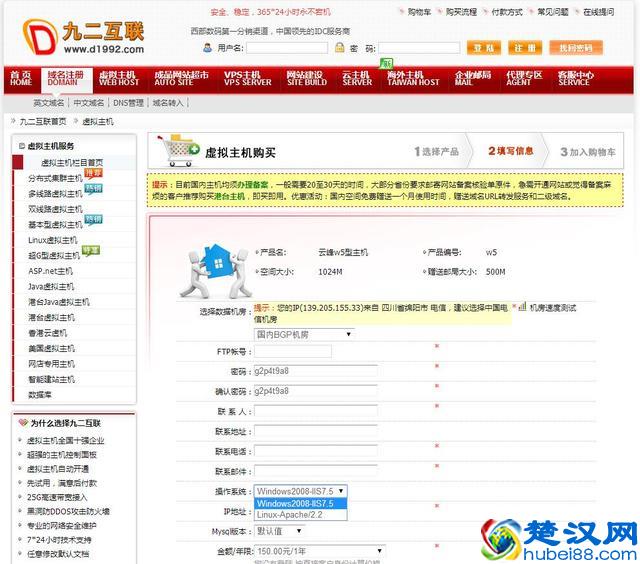The image size is (640, 564).
Task: Open 云主机 SERVER nav tab
Action: [x=357, y=78]
